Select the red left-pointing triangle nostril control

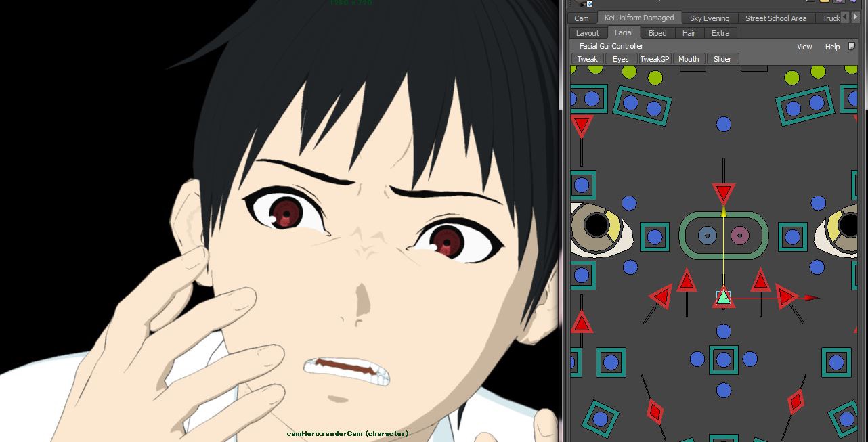click(x=660, y=296)
